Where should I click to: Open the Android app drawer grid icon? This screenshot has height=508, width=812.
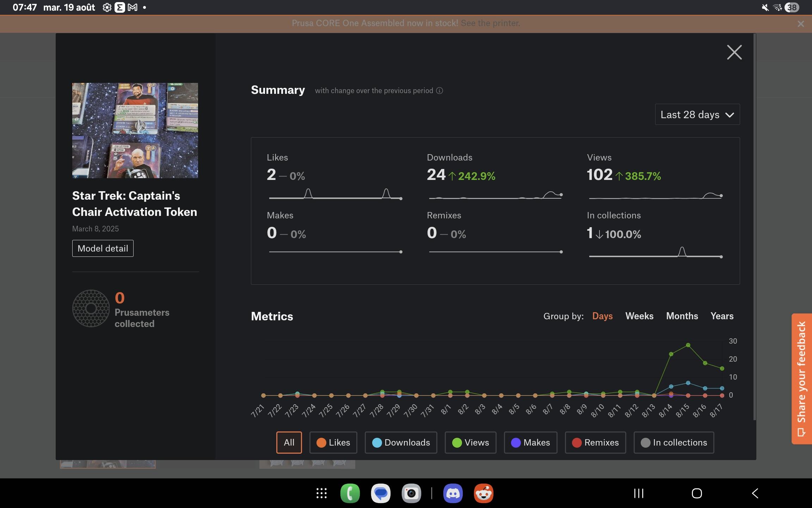(321, 493)
